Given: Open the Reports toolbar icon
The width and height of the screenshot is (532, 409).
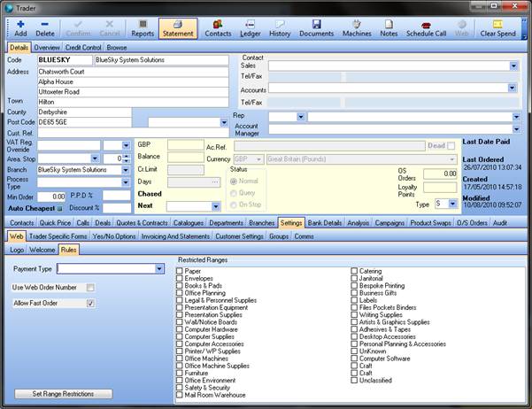Looking at the screenshot, I should [x=143, y=24].
